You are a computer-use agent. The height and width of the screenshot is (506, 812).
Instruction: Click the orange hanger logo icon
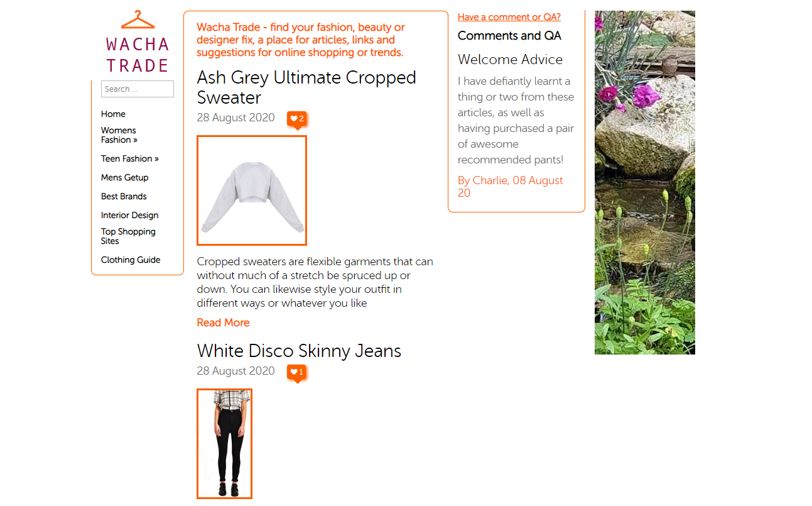(x=138, y=19)
